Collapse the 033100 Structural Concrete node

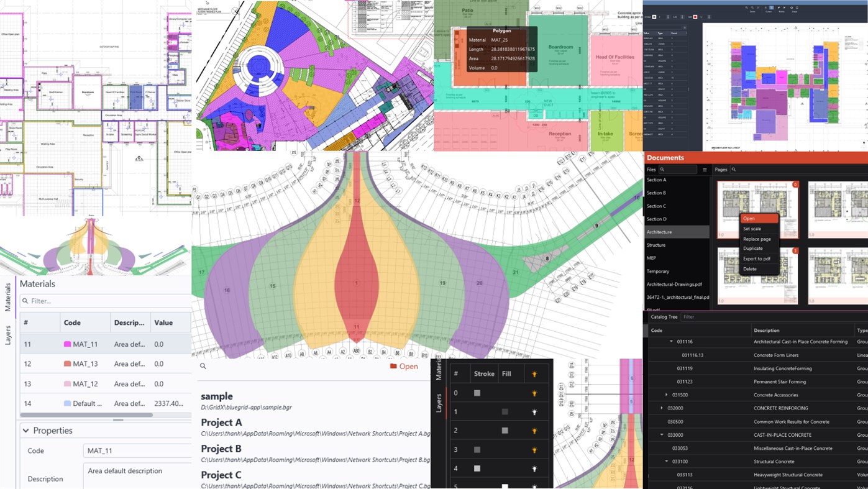[667, 462]
